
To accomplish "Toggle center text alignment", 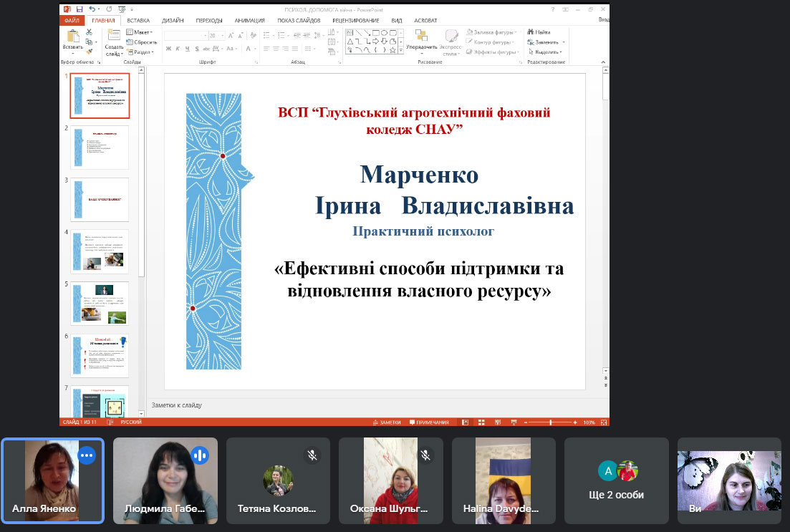I will pyautogui.click(x=276, y=49).
